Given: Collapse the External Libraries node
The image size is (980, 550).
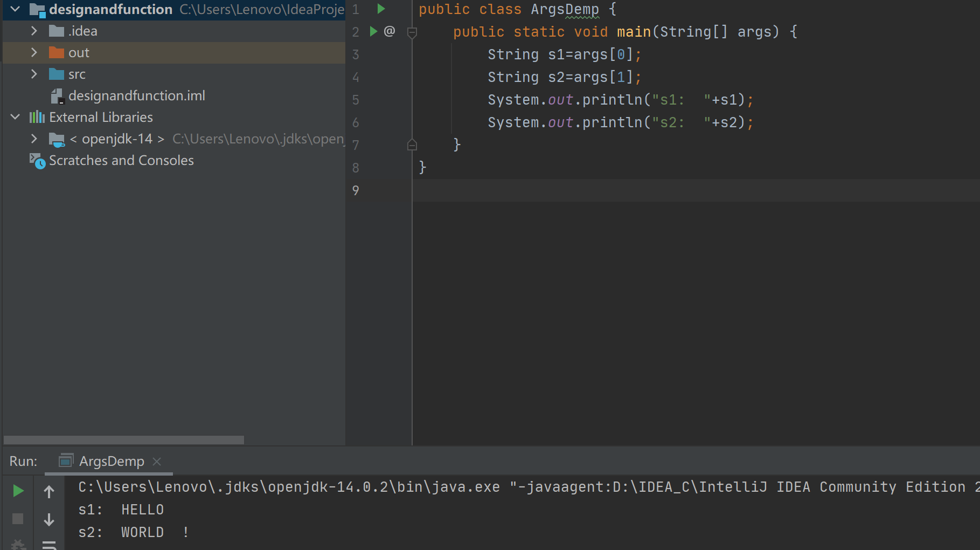Looking at the screenshot, I should [x=15, y=117].
